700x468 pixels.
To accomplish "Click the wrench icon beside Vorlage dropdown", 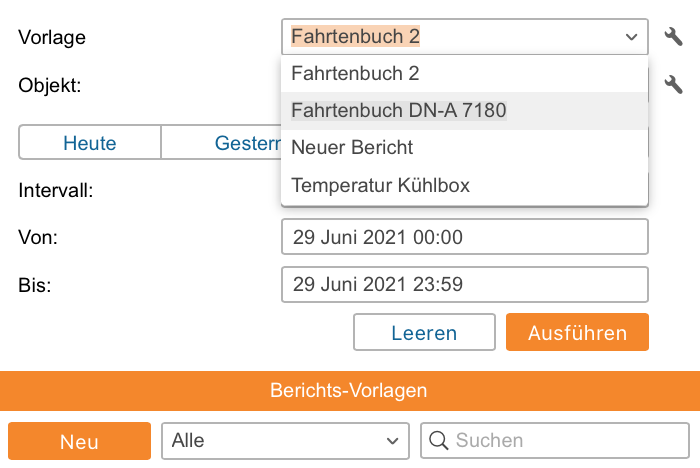I will click(673, 37).
